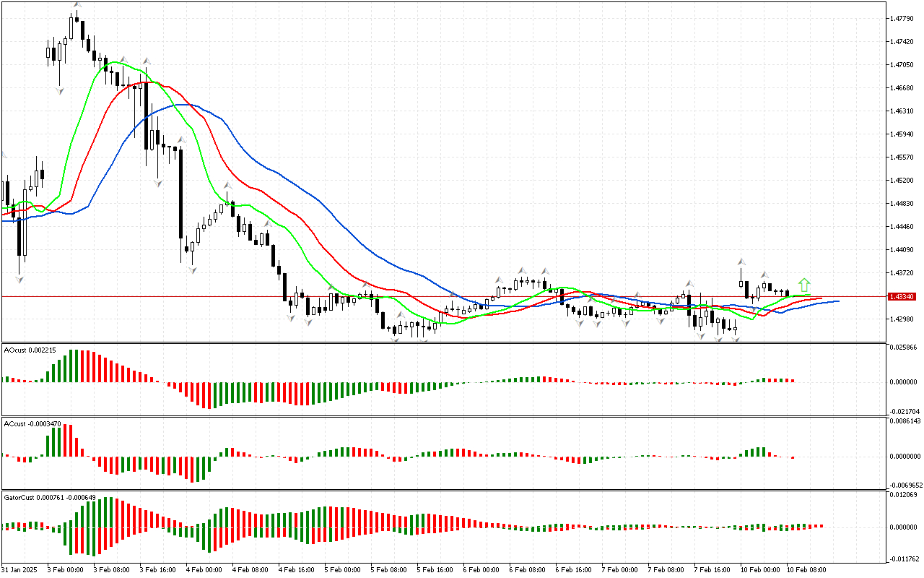Click the GatorCust scale maximum 0.012069
Image resolution: width=924 pixels, height=578 pixels.
903,495
